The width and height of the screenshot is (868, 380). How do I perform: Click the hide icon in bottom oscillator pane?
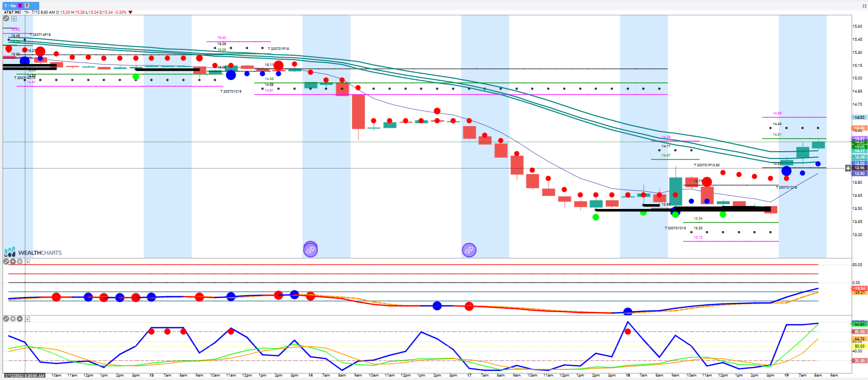(x=6, y=319)
